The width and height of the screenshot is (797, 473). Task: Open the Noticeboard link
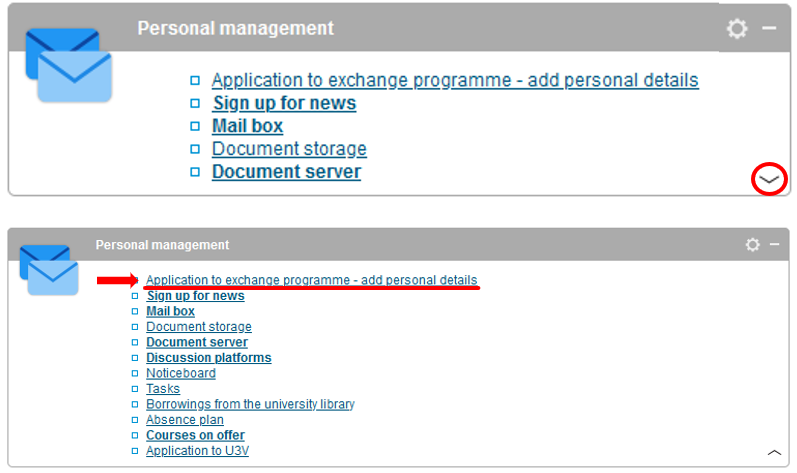coord(180,373)
